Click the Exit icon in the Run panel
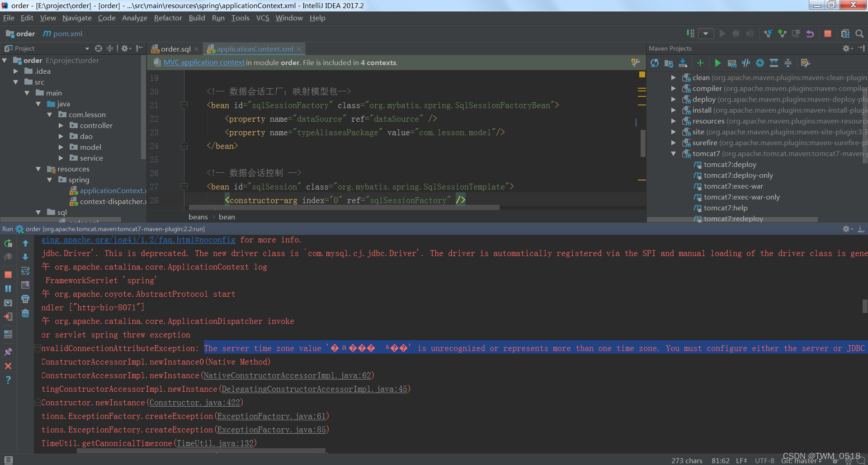 tap(8, 317)
